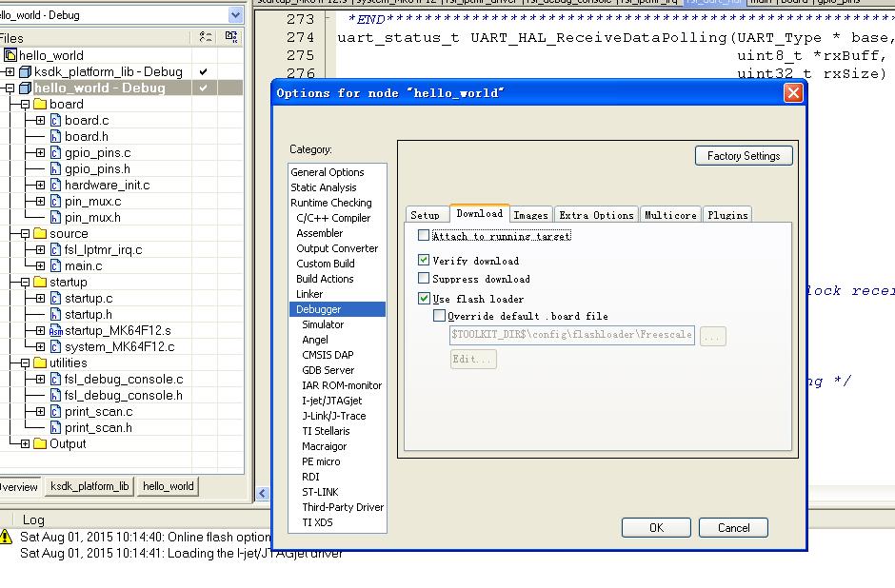This screenshot has height=588, width=895.
Task: Collapse the utilities folder
Action: pos(25,363)
